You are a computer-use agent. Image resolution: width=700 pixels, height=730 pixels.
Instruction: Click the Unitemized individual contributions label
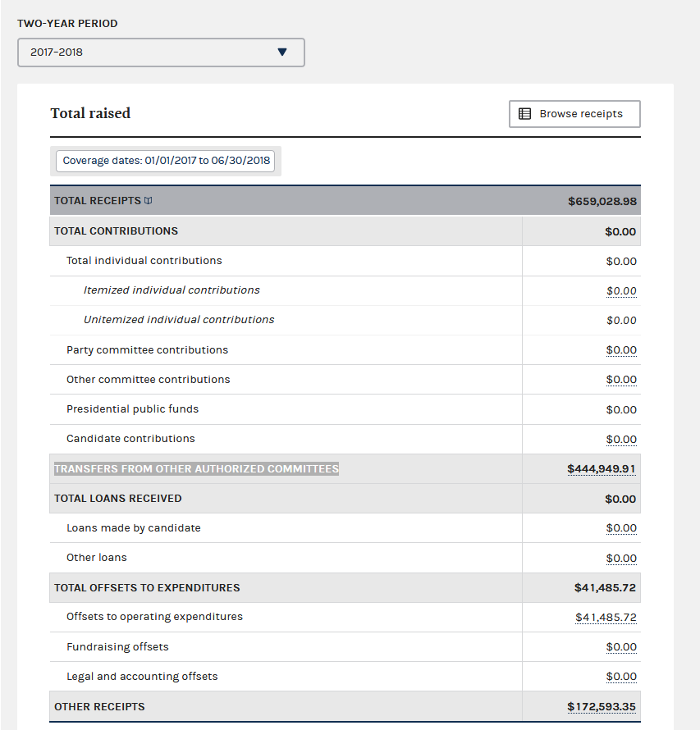pos(179,320)
